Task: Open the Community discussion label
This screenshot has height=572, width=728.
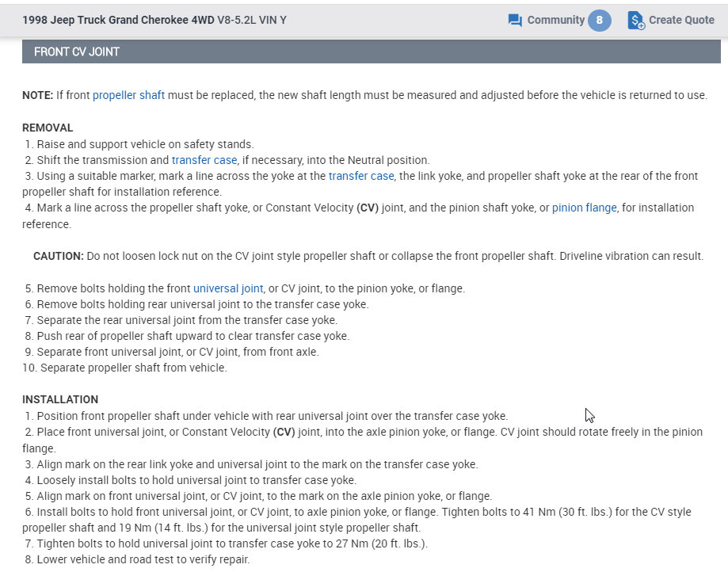Action: click(x=555, y=21)
